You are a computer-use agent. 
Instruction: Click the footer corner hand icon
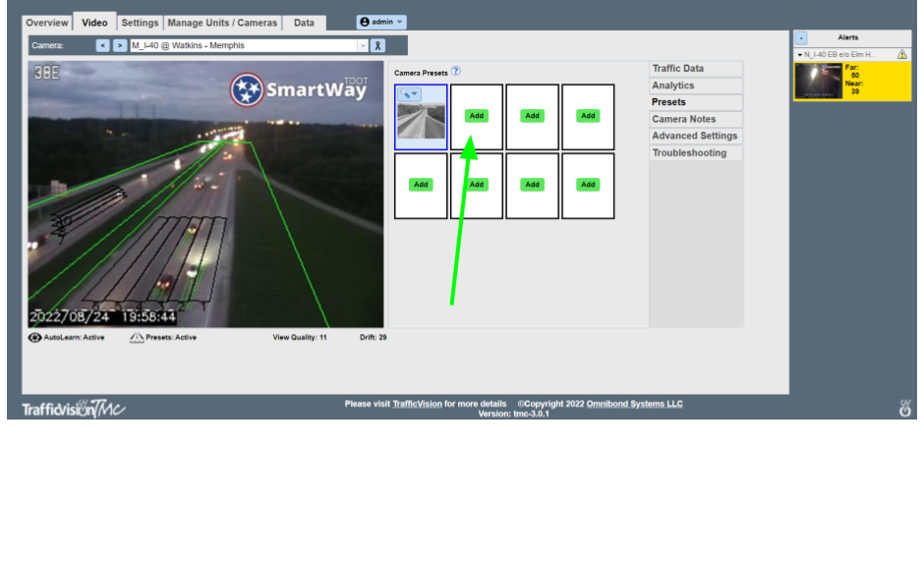[x=905, y=408]
